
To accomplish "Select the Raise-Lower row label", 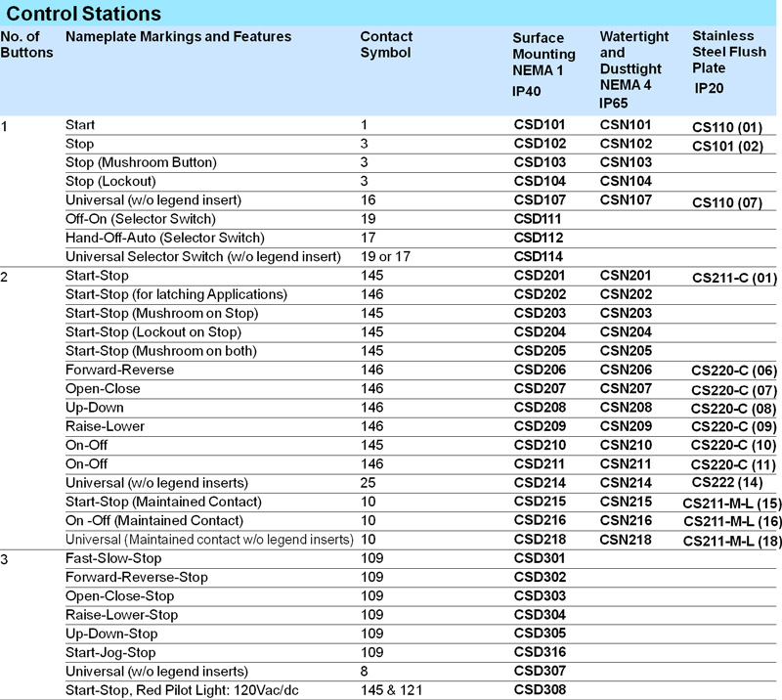I will [105, 426].
